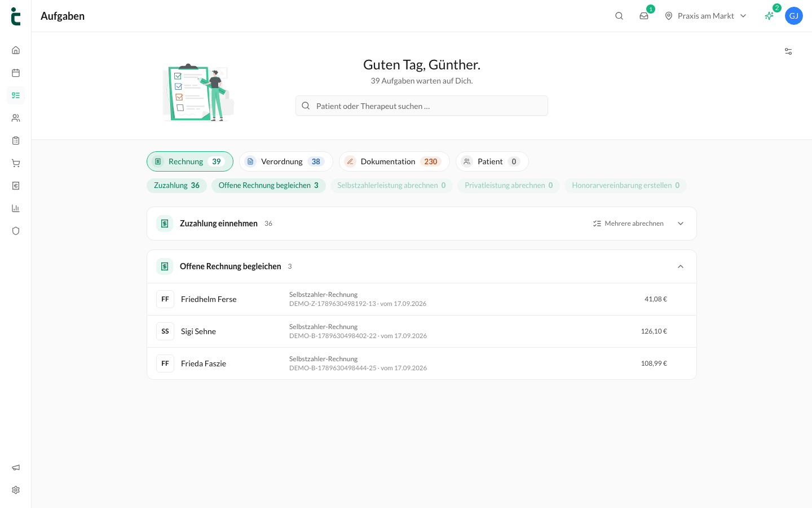The image size is (812, 508).
Task: Open the shopping cart sidebar icon
Action: [16, 163]
